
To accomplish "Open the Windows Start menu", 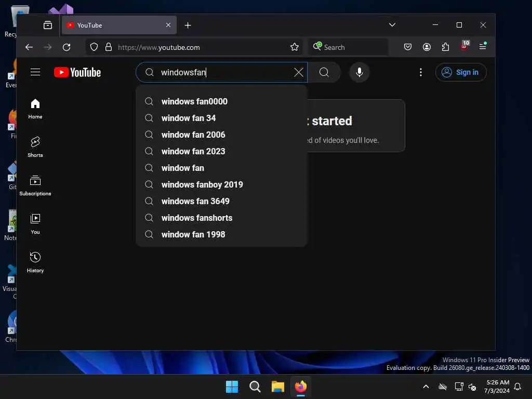I will click(x=232, y=387).
